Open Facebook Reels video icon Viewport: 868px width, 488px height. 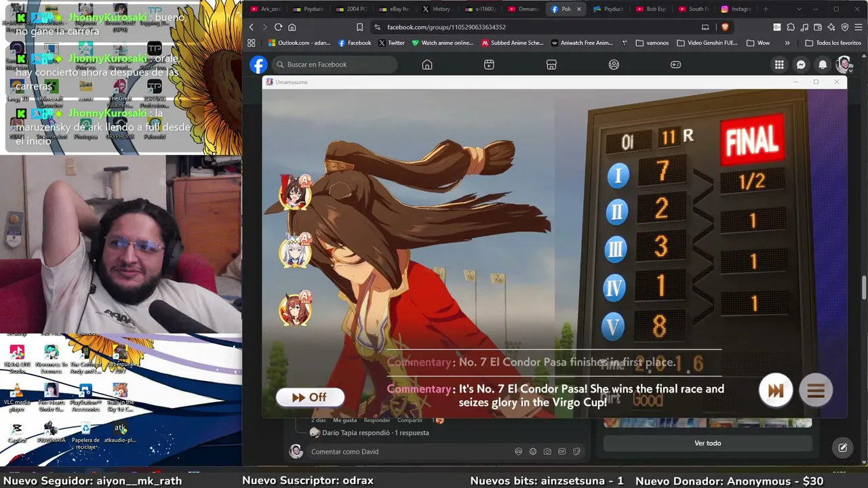point(489,64)
